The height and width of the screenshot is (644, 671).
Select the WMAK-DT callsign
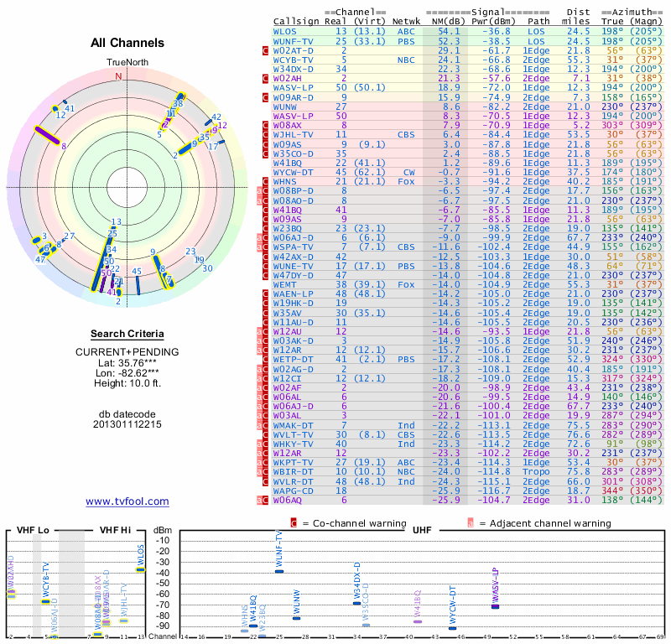click(293, 425)
